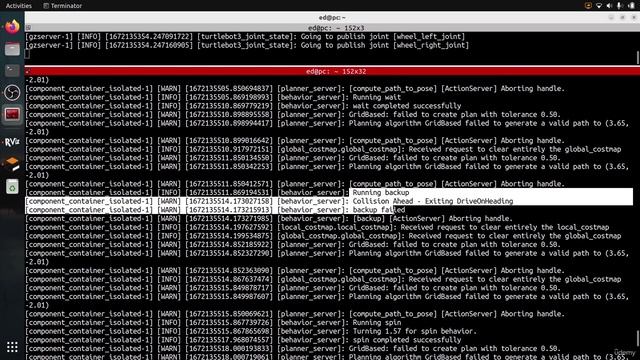The image size is (640, 360).
Task: Click the '[wheel_left_joint]' log text
Action: coord(429,36)
